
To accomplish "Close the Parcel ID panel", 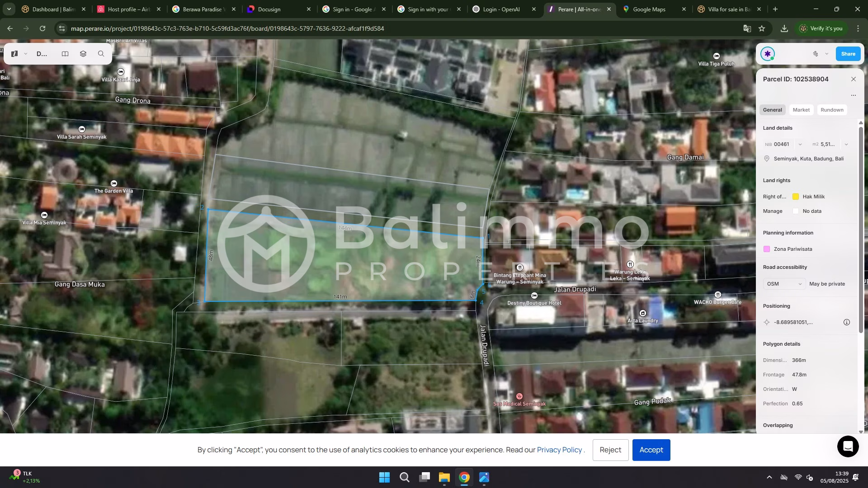I will coord(853,79).
